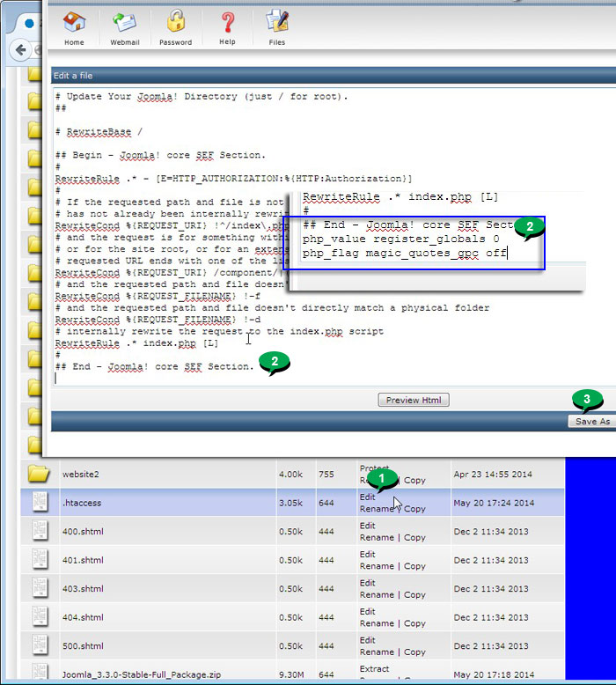The width and height of the screenshot is (616, 685).
Task: Open the Webmail icon
Action: [124, 23]
